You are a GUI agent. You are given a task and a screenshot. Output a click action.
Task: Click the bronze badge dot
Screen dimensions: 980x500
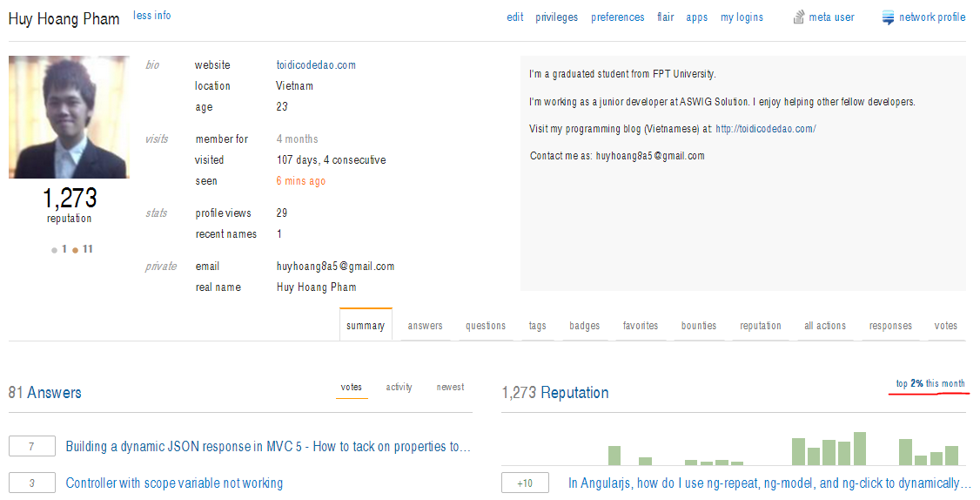tap(76, 250)
